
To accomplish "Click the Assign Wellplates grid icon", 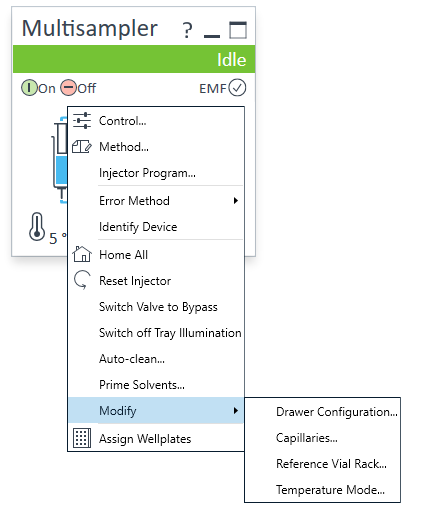I will 82,438.
